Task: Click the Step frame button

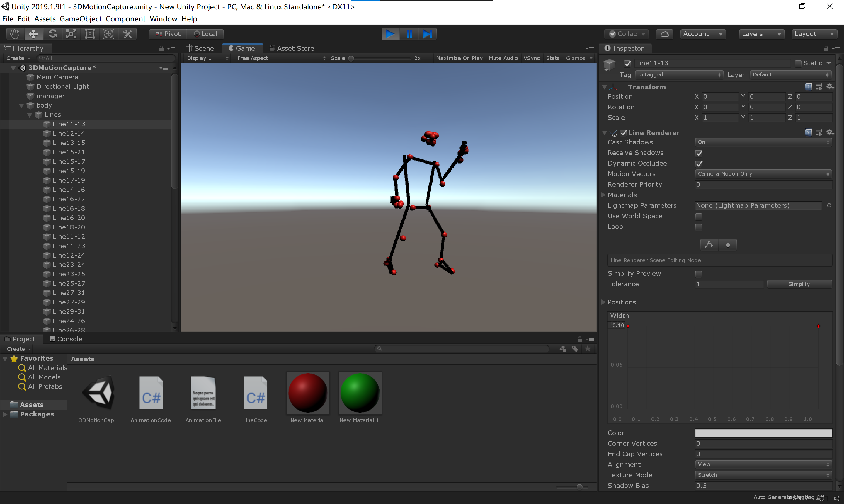Action: pos(427,34)
